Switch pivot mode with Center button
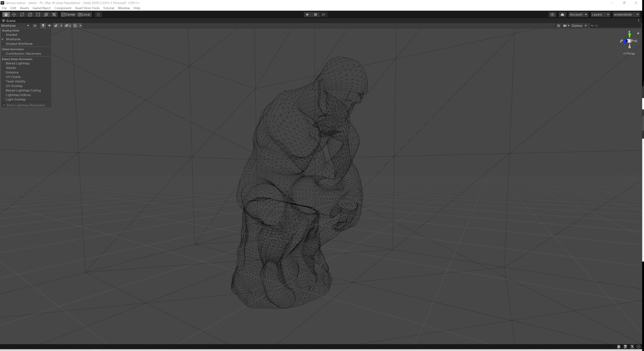Image resolution: width=644 pixels, height=351 pixels. [x=69, y=14]
